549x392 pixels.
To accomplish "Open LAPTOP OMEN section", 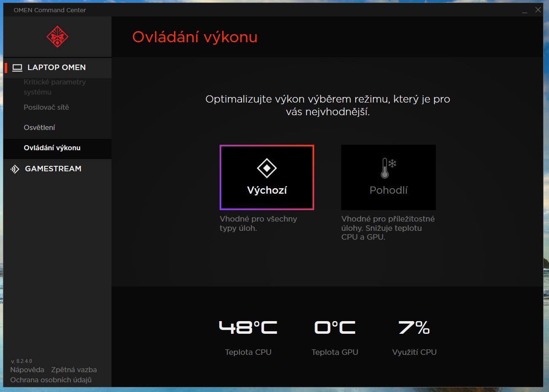I will coord(57,68).
